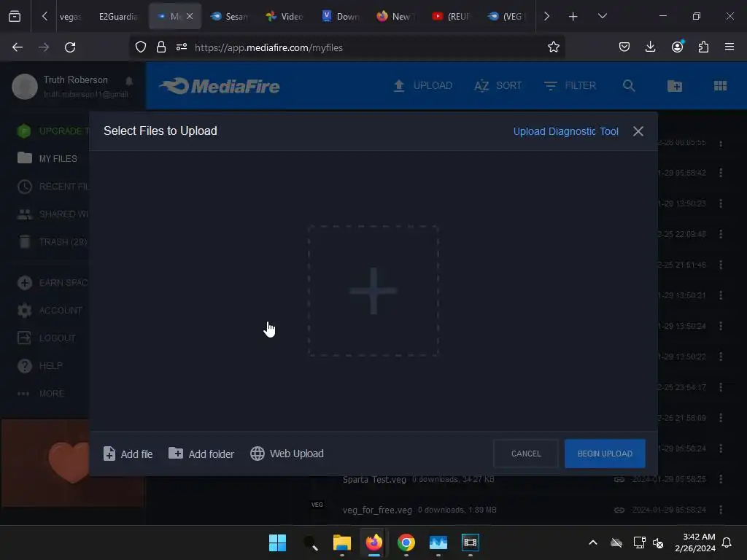Switch to the Sesame tab

coord(229,16)
